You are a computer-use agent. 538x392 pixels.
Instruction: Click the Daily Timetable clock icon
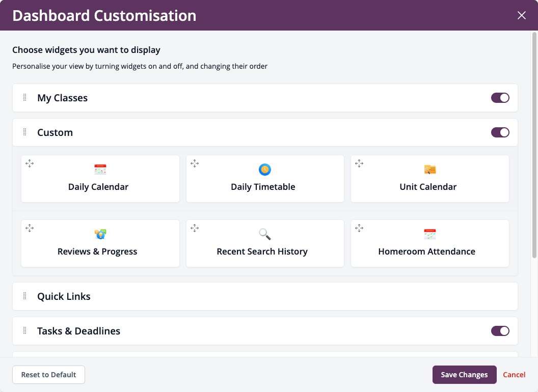[x=264, y=170]
